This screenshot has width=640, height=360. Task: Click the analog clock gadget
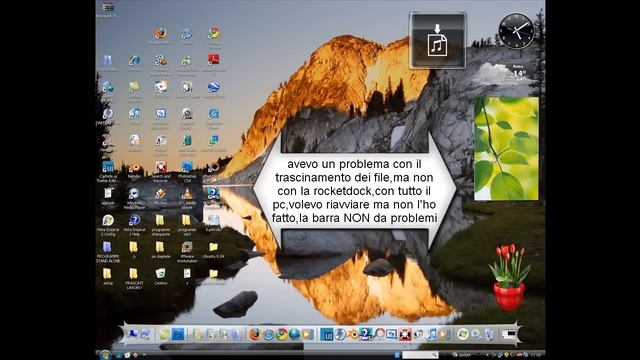pyautogui.click(x=516, y=31)
